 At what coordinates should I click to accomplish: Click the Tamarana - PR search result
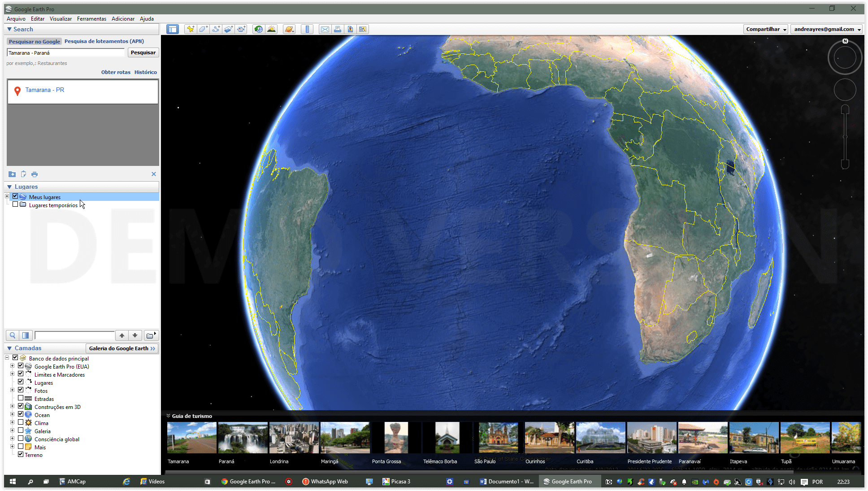[45, 90]
